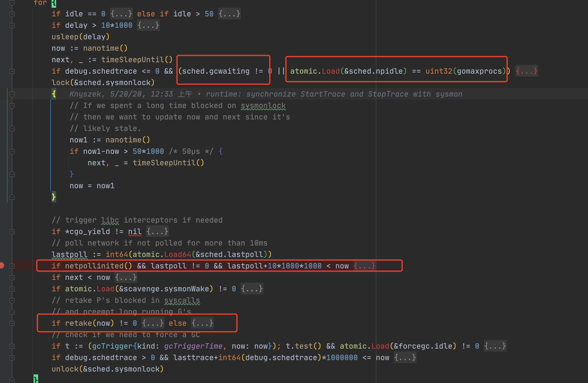588x383 pixels.
Task: Unfold the {...} after 'forcegc.idle) != 0'
Action: 495,346
